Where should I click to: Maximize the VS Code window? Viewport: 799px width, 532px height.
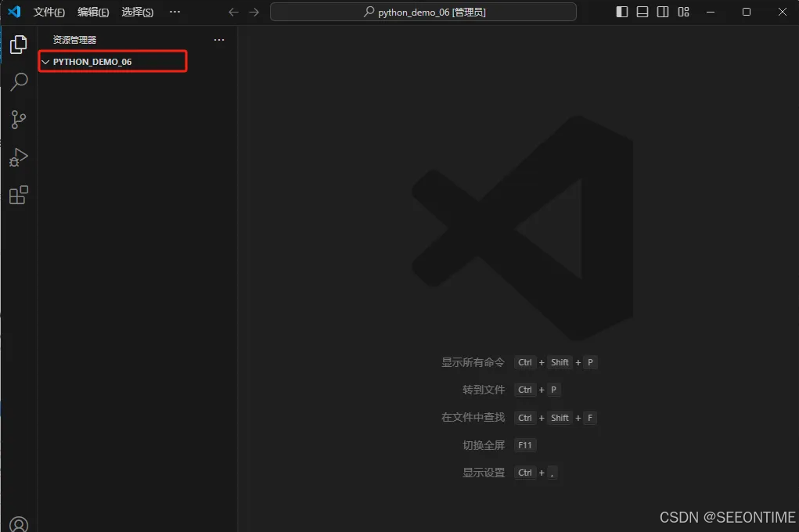coord(747,12)
